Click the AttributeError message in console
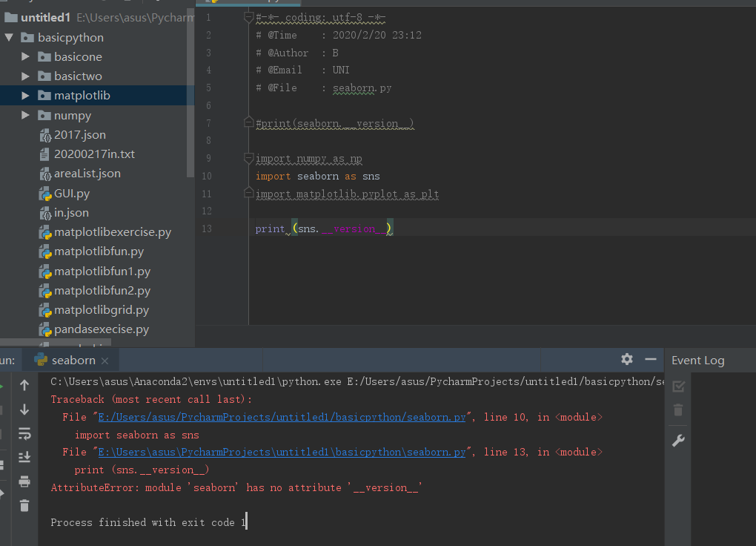The image size is (756, 546). (x=236, y=487)
